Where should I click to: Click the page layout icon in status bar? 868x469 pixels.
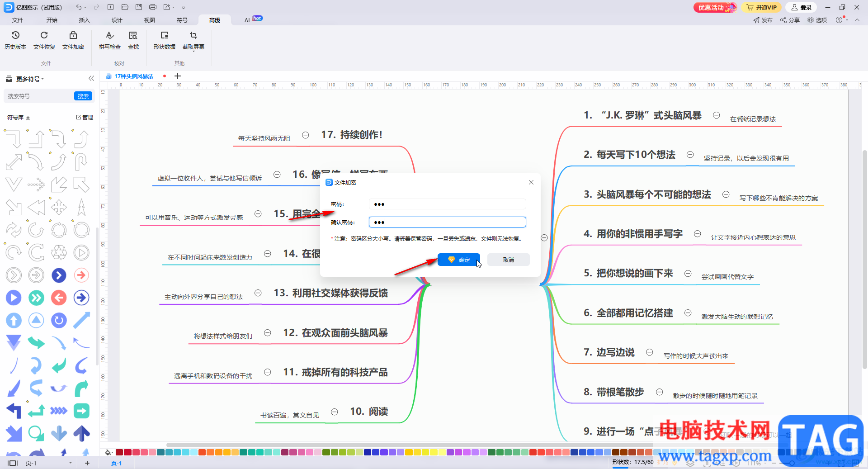pyautogui.click(x=13, y=463)
